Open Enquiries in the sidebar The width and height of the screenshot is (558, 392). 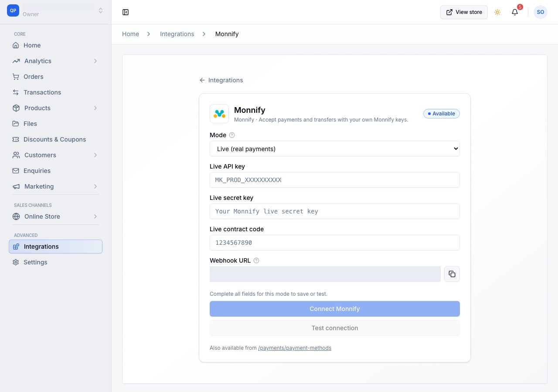[x=55, y=171]
